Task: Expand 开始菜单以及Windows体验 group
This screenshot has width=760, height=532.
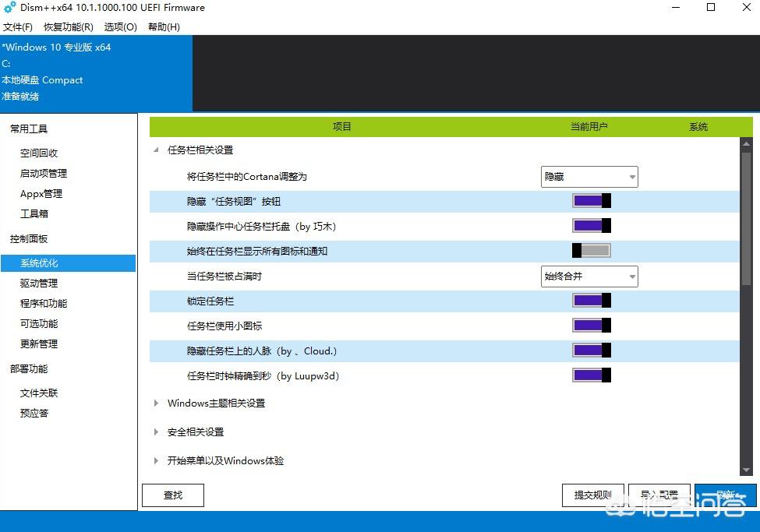Action: pyautogui.click(x=156, y=461)
